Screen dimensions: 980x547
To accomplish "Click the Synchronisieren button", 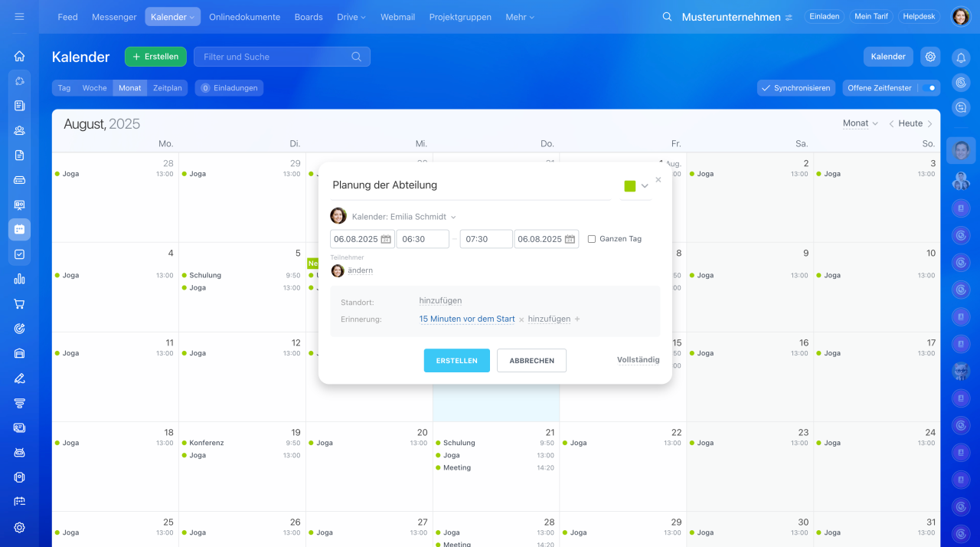I will click(795, 88).
